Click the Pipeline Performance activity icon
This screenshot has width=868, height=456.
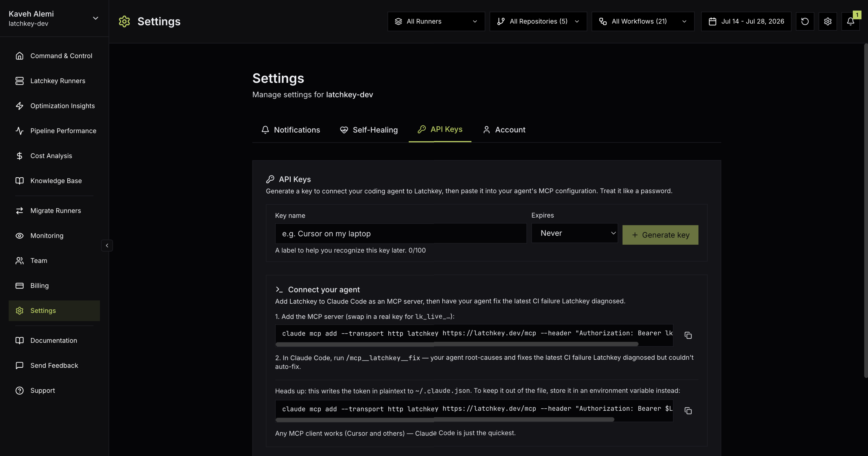pyautogui.click(x=20, y=131)
